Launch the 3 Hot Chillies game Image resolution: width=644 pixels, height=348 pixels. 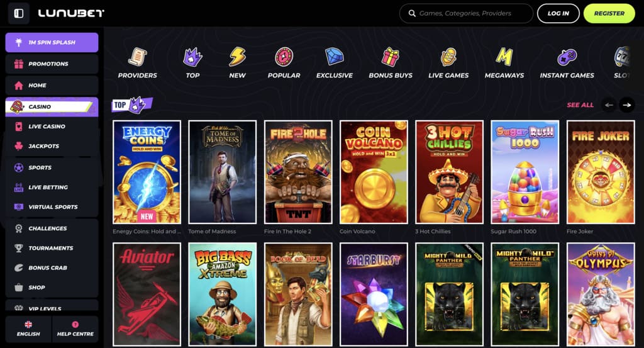point(449,172)
